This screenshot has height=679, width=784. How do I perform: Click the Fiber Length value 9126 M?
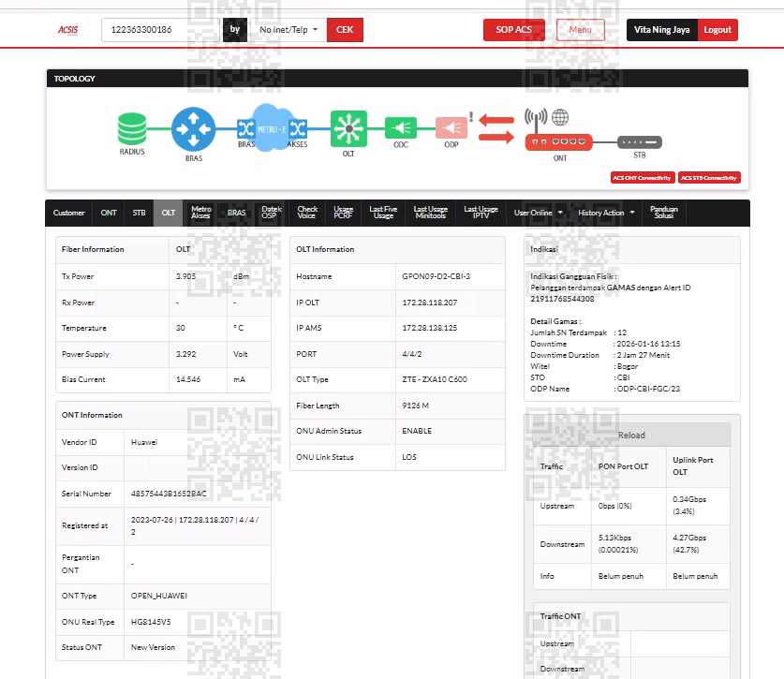coord(416,406)
